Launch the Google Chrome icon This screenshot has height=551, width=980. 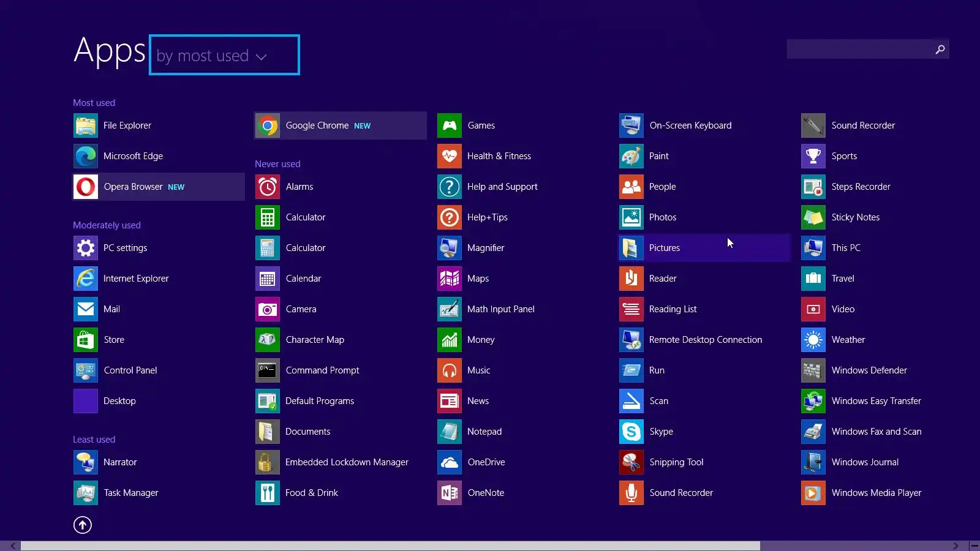click(x=268, y=126)
